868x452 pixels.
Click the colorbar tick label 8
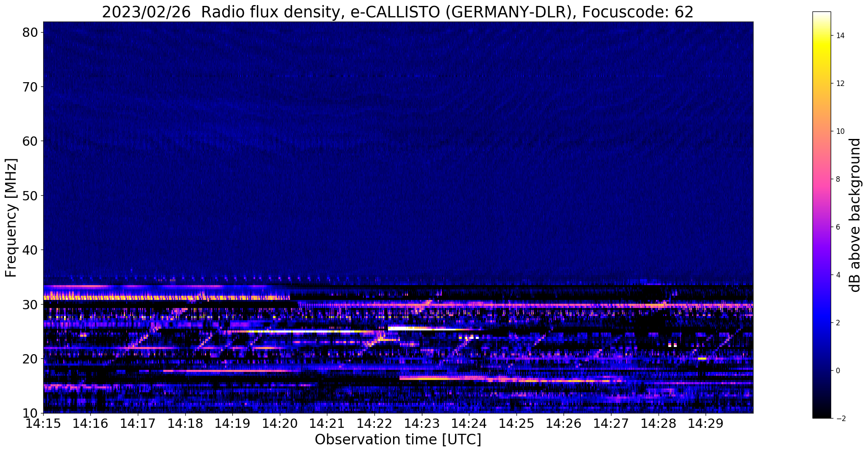pos(837,179)
